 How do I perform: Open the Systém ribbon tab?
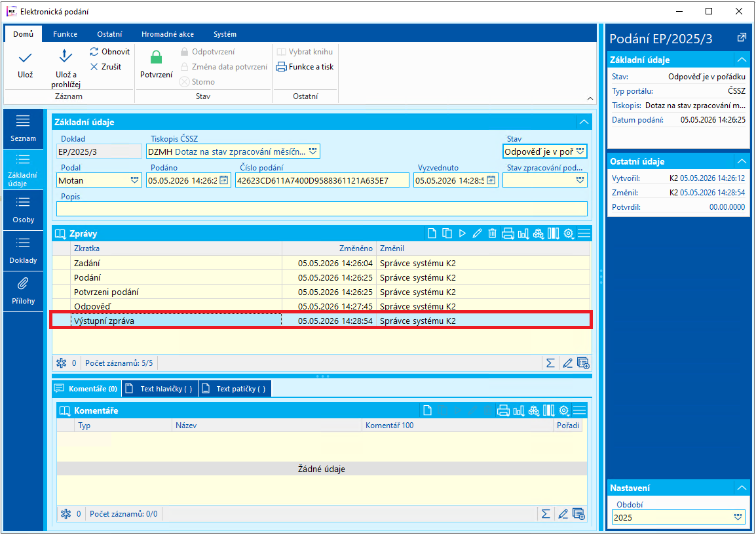[x=225, y=34]
